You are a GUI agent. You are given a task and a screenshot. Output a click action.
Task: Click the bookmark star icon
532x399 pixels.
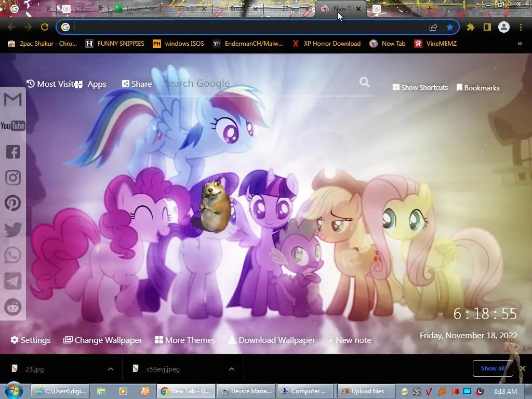(450, 27)
